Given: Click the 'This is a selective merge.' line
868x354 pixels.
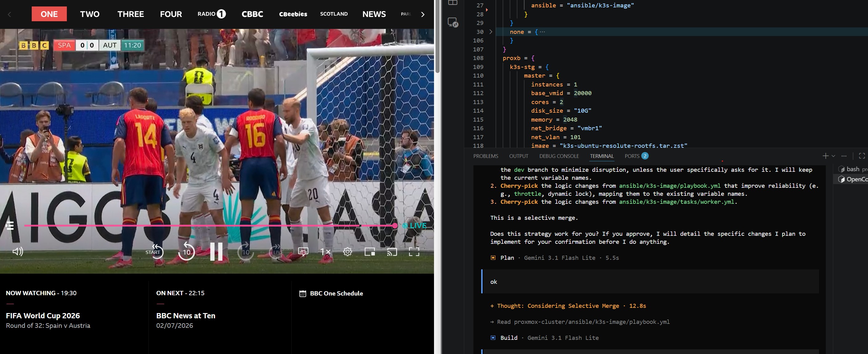Looking at the screenshot, I should point(534,218).
